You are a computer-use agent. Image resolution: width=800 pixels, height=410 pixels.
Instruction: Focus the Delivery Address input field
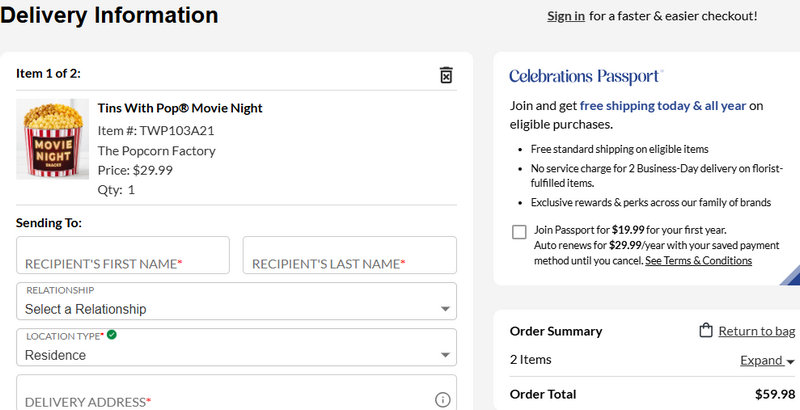click(x=220, y=398)
